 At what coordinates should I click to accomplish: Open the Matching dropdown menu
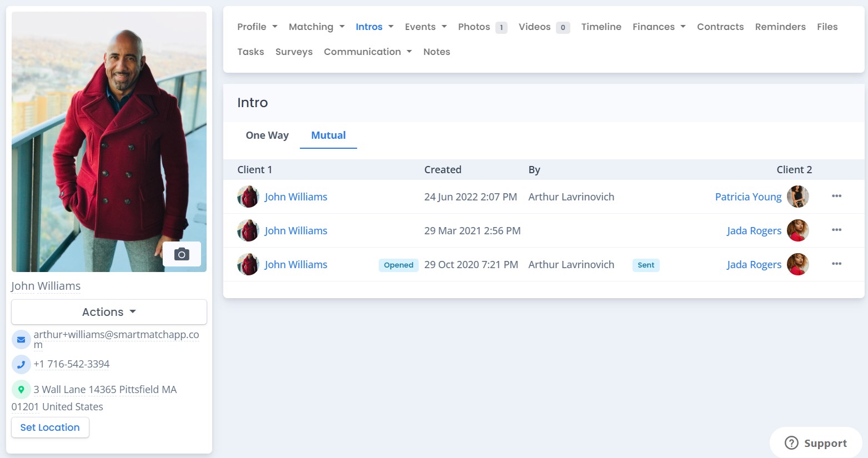pos(316,26)
